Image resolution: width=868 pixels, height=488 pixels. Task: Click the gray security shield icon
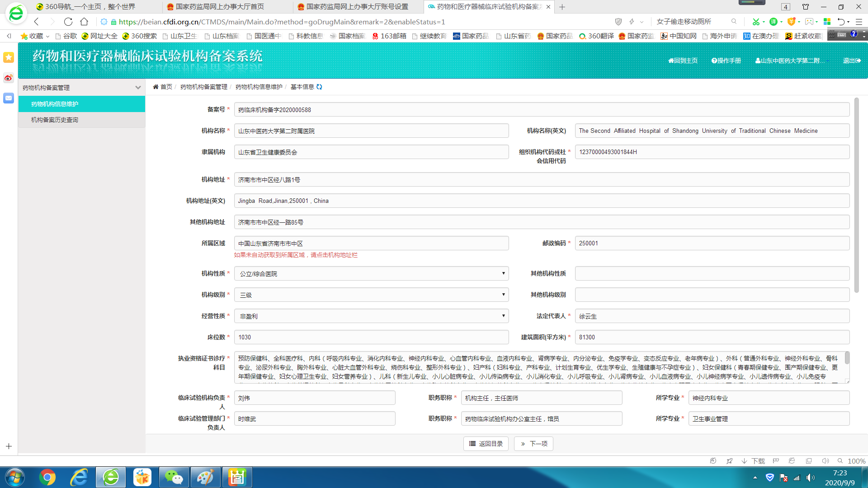(618, 22)
